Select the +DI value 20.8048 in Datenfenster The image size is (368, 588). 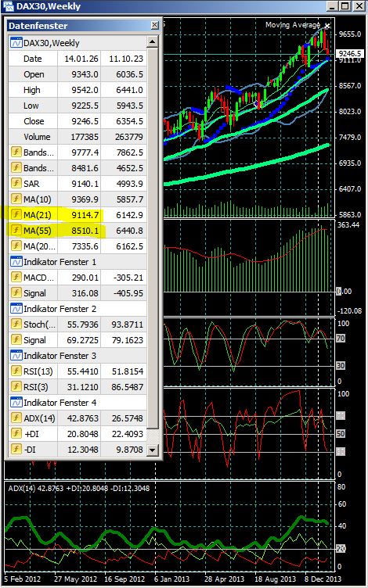tap(83, 433)
